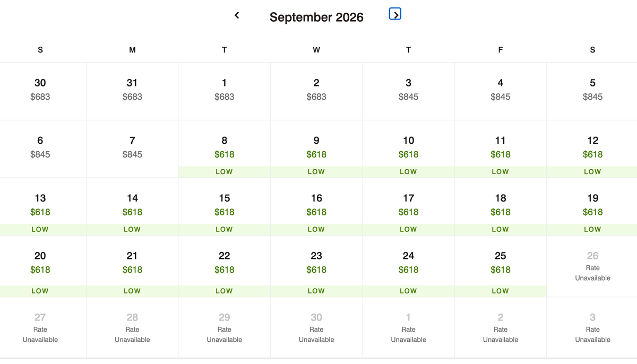Pick September 19 date cell
The height and width of the screenshot is (364, 637).
click(x=592, y=205)
